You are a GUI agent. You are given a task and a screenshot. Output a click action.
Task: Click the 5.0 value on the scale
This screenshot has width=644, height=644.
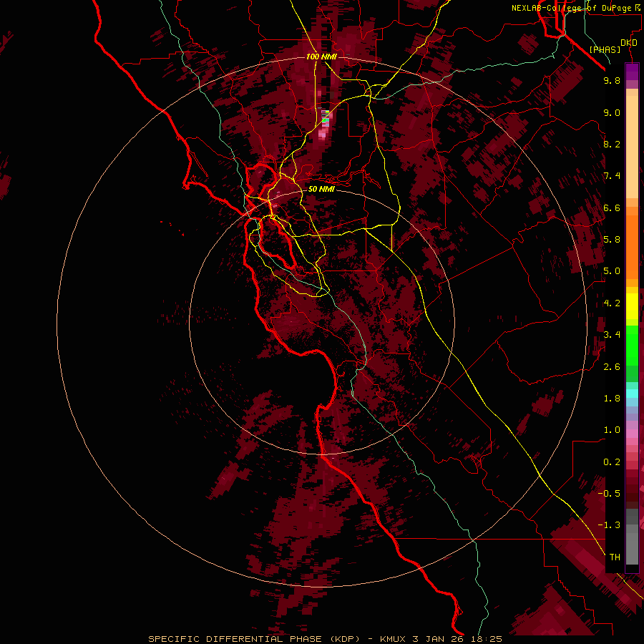click(612, 271)
